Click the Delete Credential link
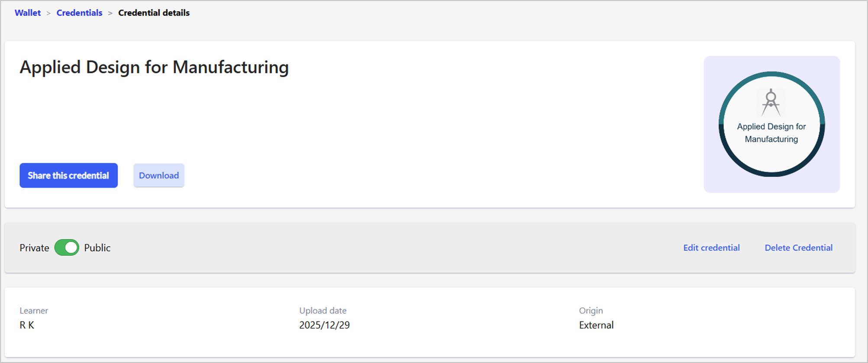Image resolution: width=868 pixels, height=363 pixels. (x=798, y=247)
